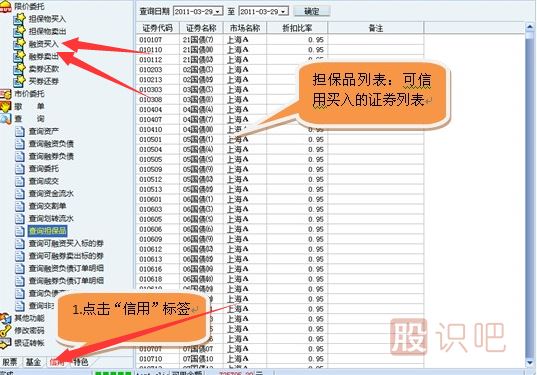Switch to the 基金 tab
Viewport: 537px width, 375px height.
tap(34, 362)
